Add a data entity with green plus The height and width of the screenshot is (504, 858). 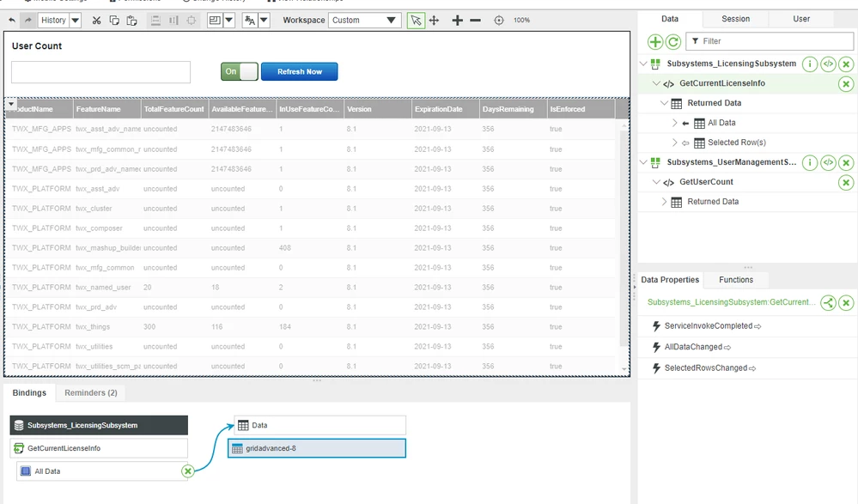[x=655, y=41]
